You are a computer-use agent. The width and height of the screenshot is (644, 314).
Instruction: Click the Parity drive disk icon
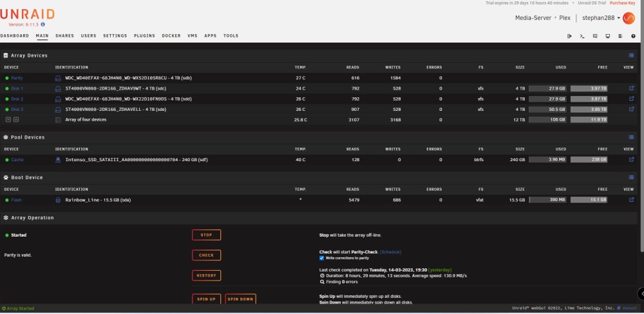click(58, 78)
